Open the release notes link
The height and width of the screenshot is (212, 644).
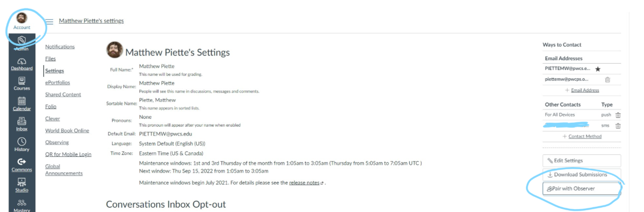[304, 182]
